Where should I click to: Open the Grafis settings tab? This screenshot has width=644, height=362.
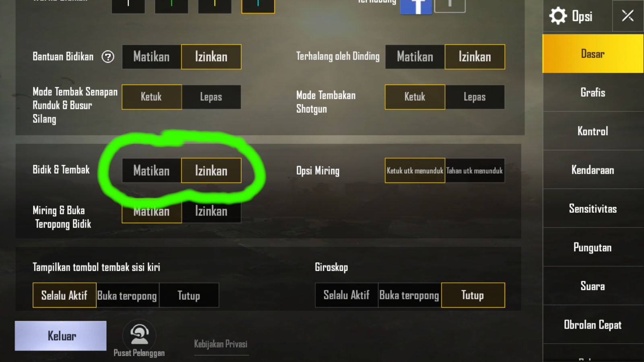pyautogui.click(x=593, y=93)
